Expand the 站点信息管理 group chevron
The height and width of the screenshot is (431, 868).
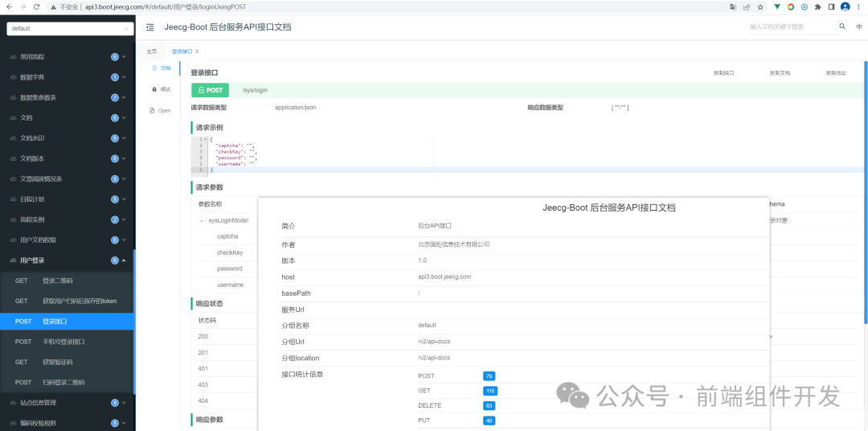(x=124, y=403)
